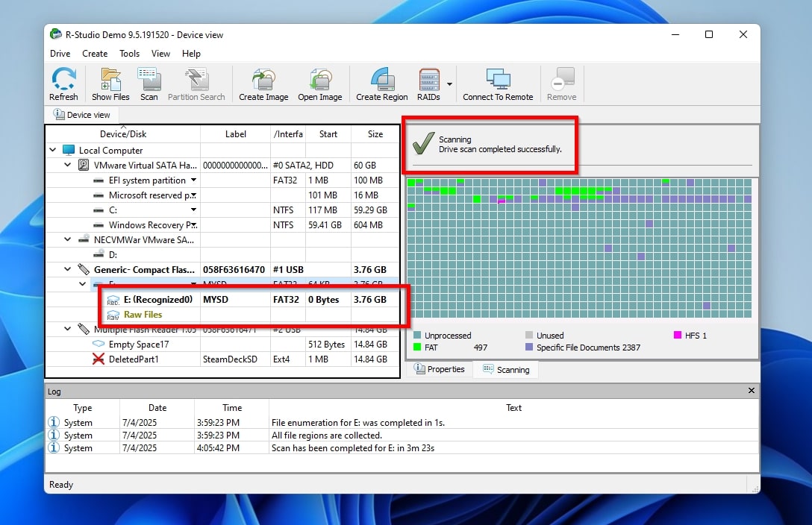
Task: Click the info icon of the File enumeration log entry
Action: pos(53,422)
